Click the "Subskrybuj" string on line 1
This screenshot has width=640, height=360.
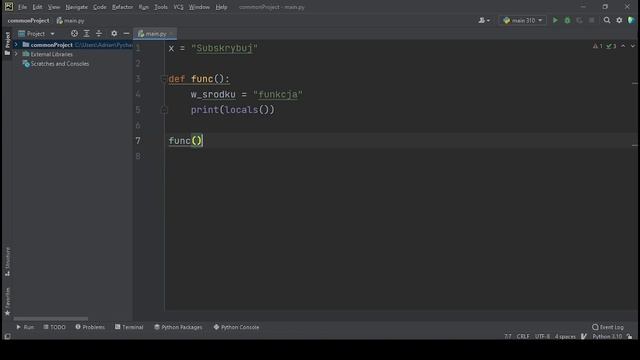click(224, 48)
